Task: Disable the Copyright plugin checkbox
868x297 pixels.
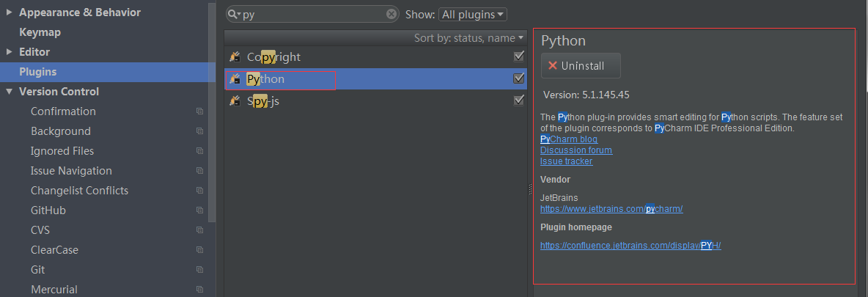Action: pyautogui.click(x=519, y=56)
